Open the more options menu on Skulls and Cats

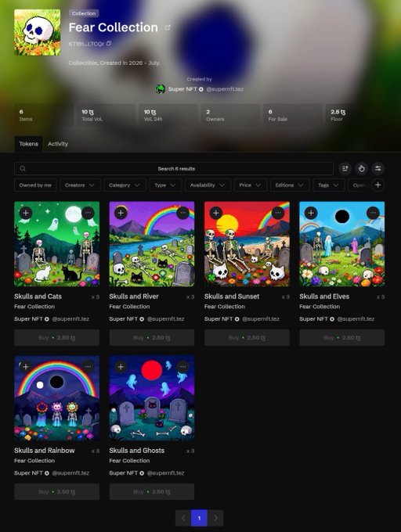point(88,213)
